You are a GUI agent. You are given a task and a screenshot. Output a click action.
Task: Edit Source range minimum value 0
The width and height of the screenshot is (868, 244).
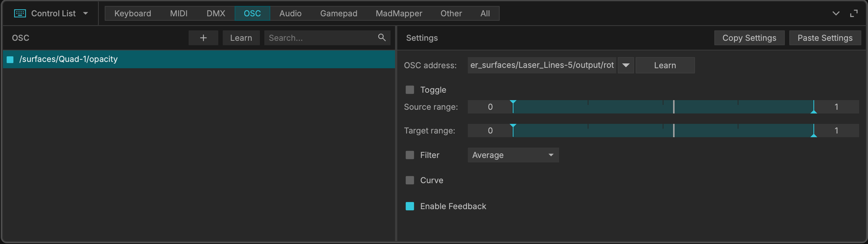[490, 107]
